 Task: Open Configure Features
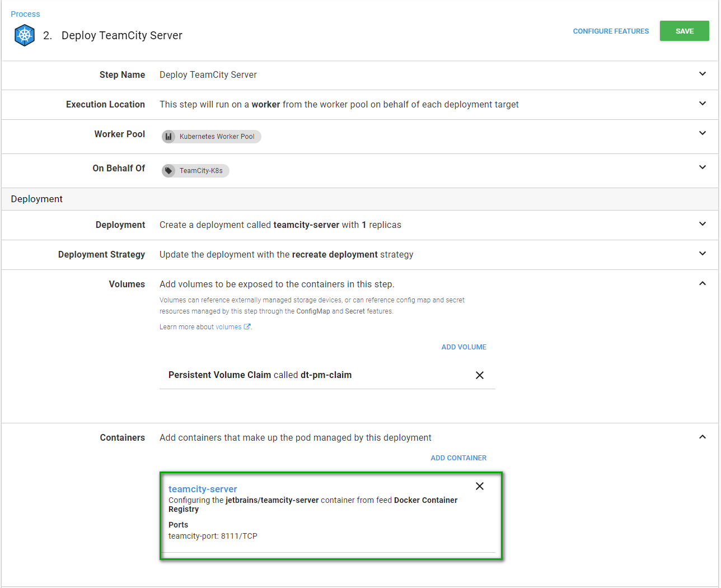pos(611,31)
